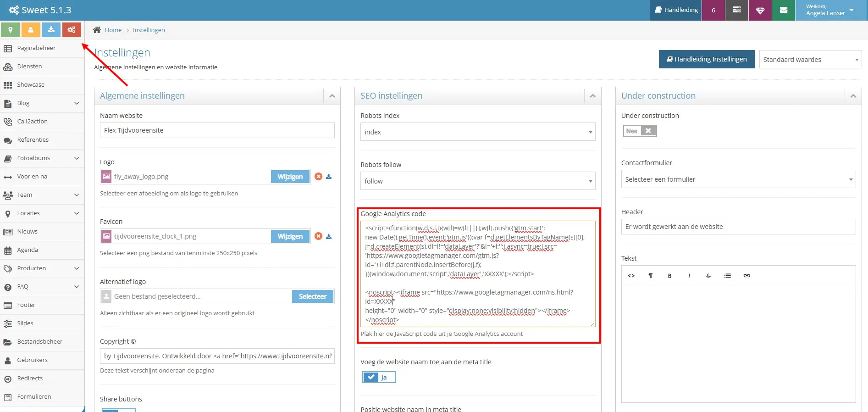868x412 pixels.
Task: Open Nieuws in the sidebar
Action: tap(42, 232)
